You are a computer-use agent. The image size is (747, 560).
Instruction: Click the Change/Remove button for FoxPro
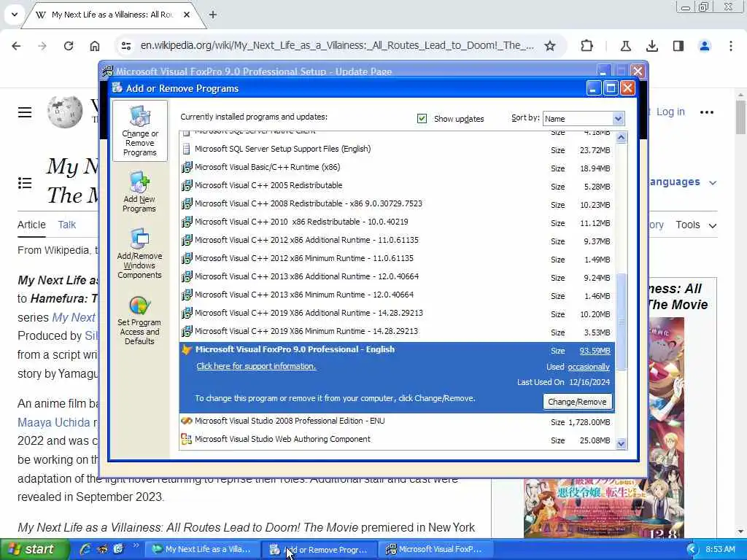coord(577,402)
